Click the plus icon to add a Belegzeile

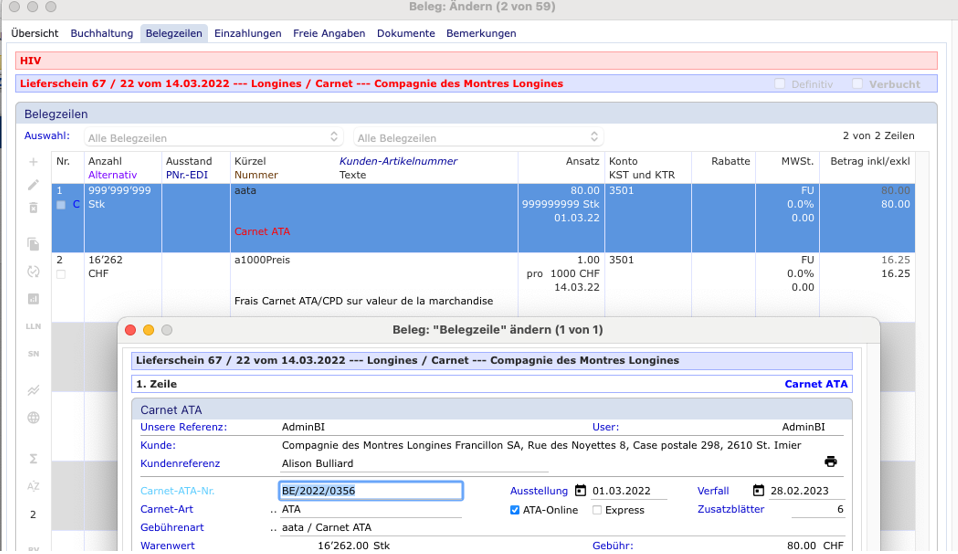pyautogui.click(x=33, y=162)
